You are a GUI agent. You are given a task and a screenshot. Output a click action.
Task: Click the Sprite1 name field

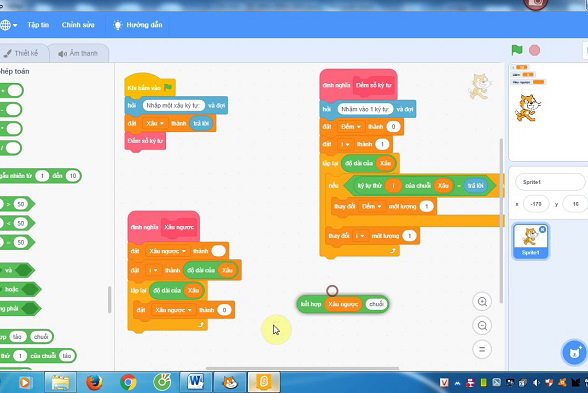coord(550,182)
